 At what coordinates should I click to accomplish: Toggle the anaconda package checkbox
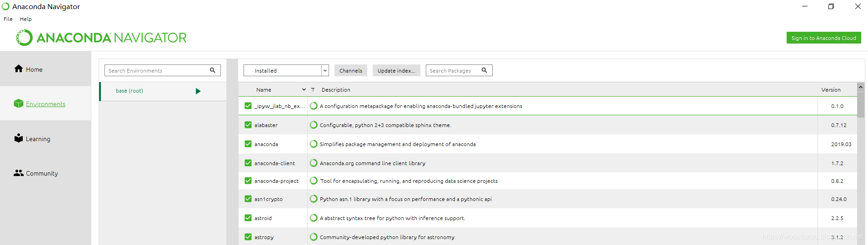click(x=248, y=144)
